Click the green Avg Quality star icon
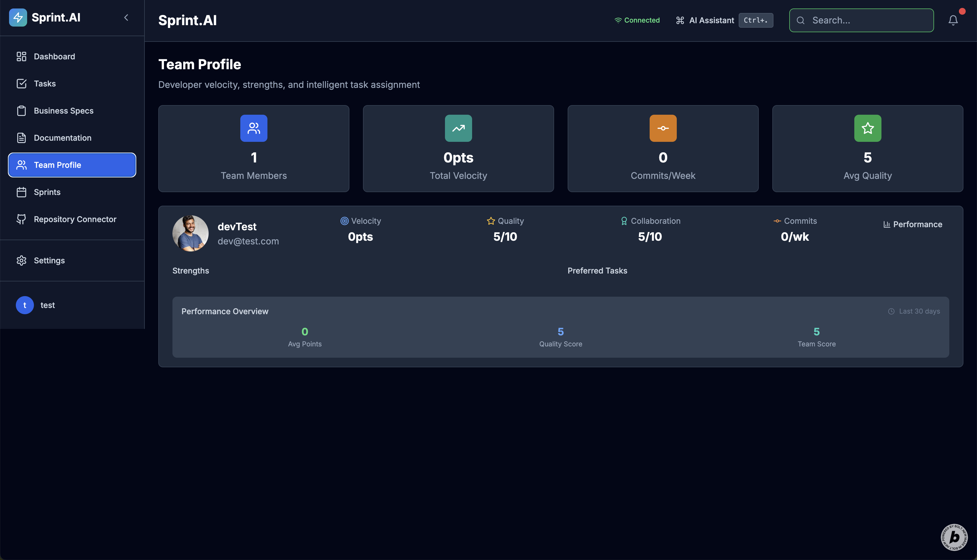The width and height of the screenshot is (977, 560). coord(867,128)
